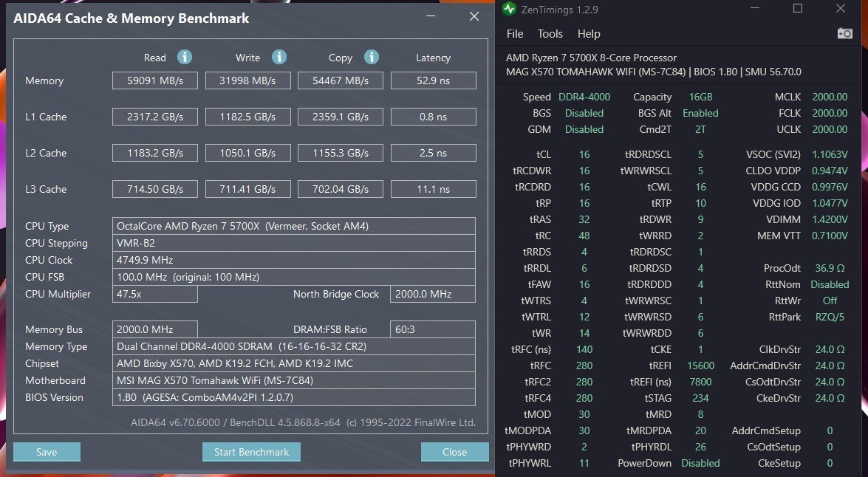The image size is (868, 477).
Task: Click the PowerDown Disabled value
Action: [x=700, y=463]
